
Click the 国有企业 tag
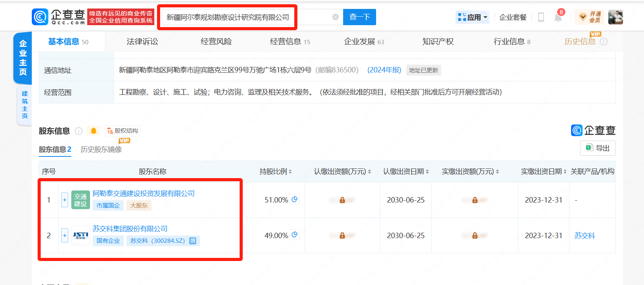pos(108,241)
